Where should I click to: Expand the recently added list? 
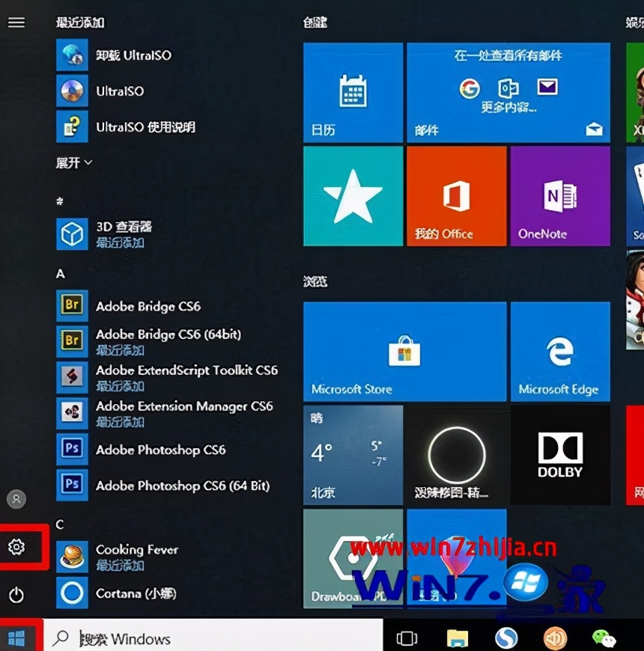74,162
